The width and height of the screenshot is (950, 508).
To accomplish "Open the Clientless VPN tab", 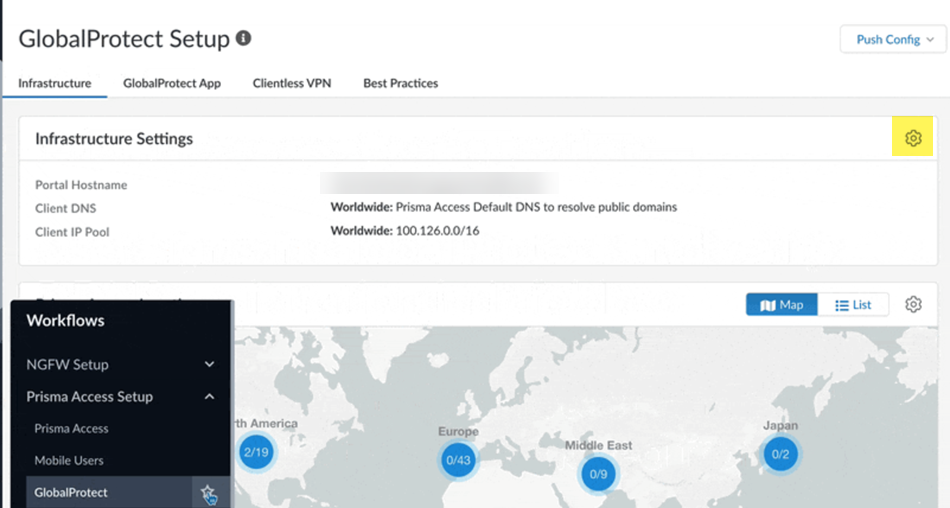I will click(x=291, y=83).
